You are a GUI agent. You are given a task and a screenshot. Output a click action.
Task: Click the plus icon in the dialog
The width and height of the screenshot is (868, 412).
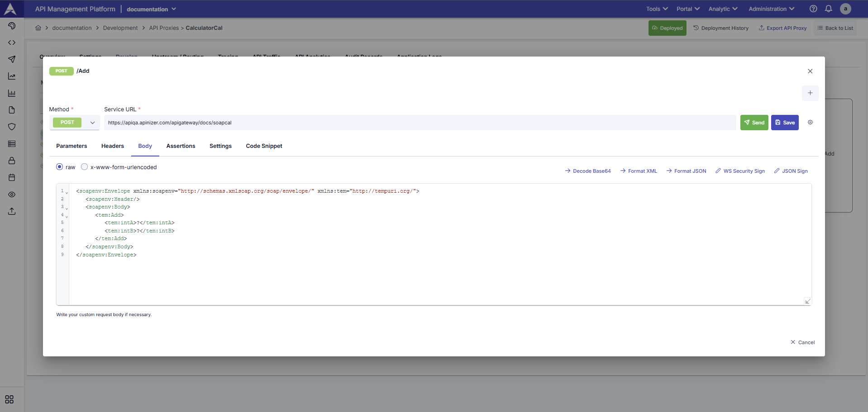(x=810, y=93)
